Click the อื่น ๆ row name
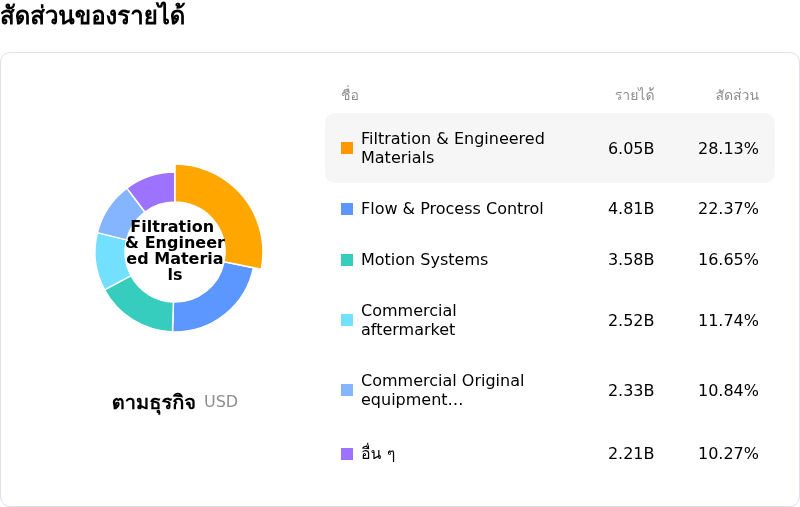The width and height of the screenshot is (800, 507). (378, 453)
